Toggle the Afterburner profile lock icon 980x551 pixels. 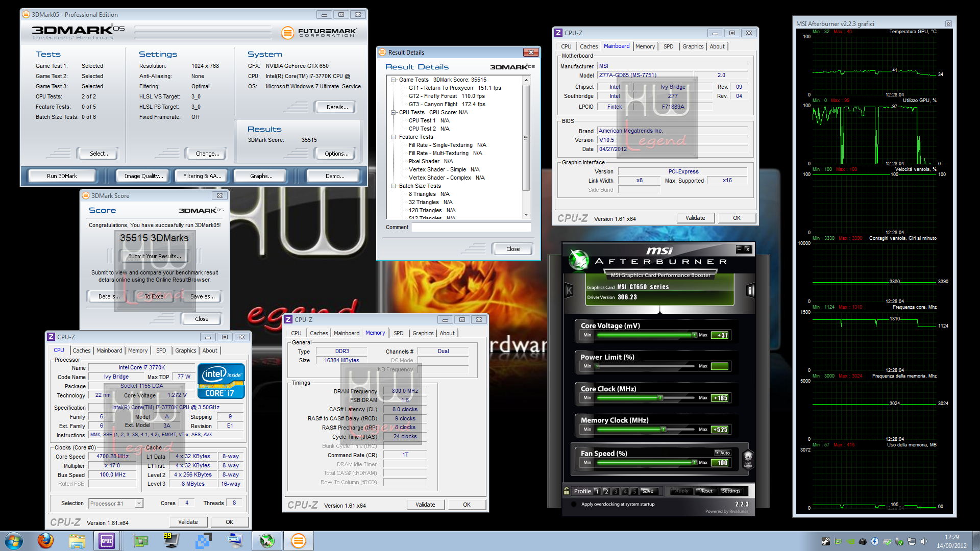(567, 491)
